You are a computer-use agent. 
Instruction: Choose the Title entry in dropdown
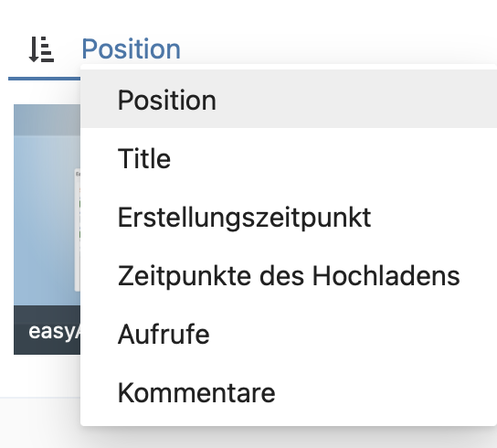[x=289, y=158]
